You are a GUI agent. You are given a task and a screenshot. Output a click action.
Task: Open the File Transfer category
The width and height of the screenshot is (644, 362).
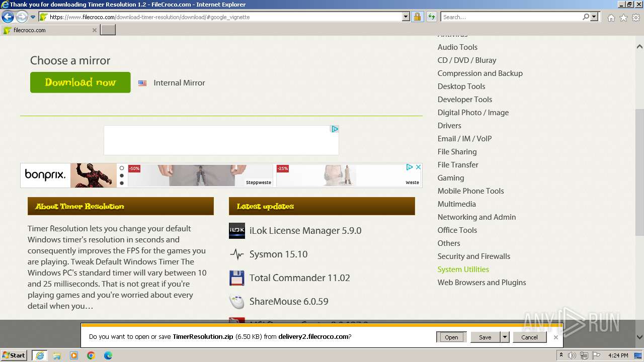(x=458, y=165)
